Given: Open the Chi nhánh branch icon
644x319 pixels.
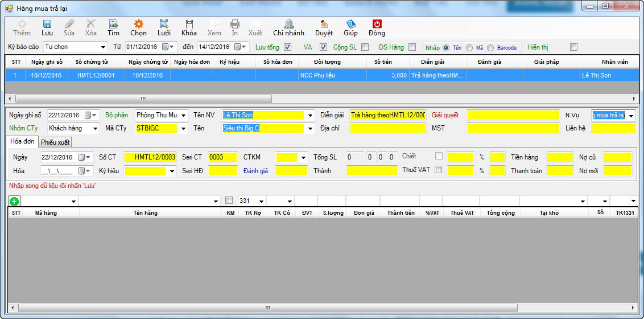Looking at the screenshot, I should [x=289, y=24].
